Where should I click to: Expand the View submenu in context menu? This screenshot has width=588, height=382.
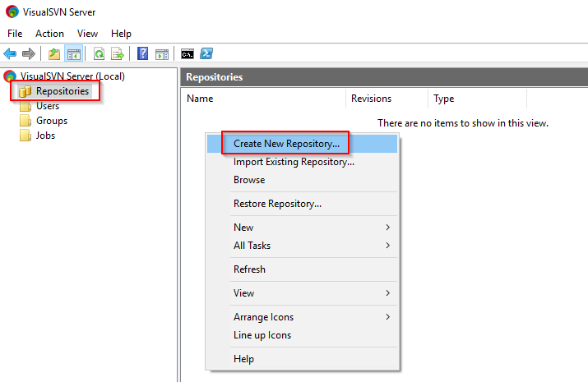coord(302,292)
